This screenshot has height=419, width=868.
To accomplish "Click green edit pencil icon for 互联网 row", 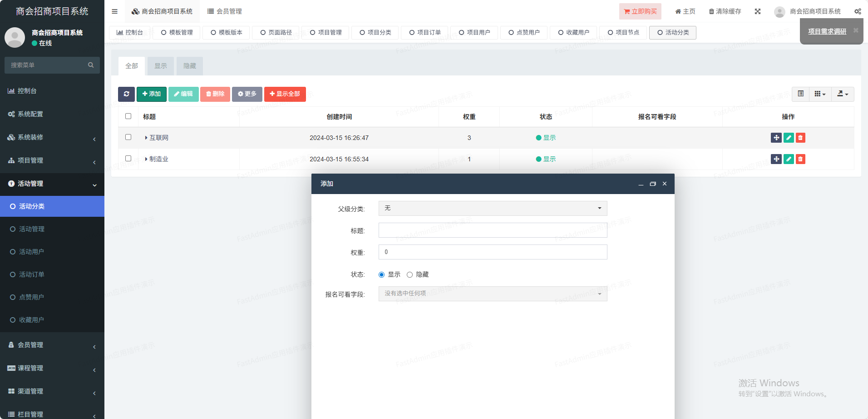I will [789, 138].
